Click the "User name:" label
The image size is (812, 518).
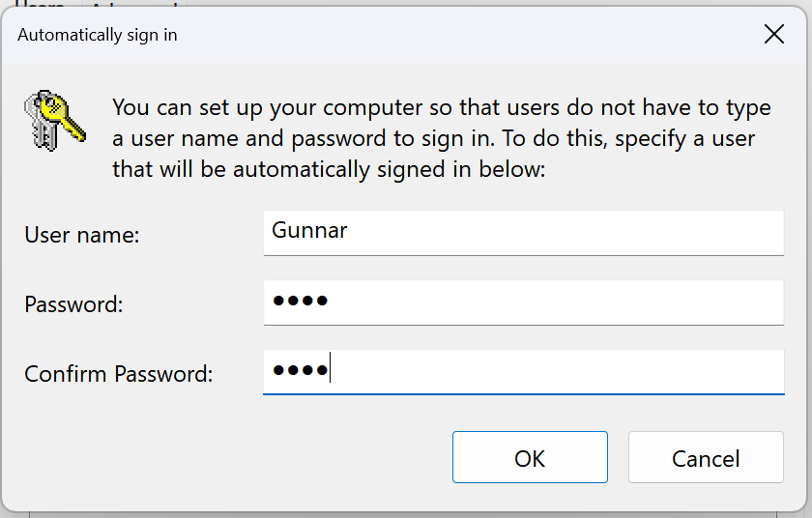[82, 235]
